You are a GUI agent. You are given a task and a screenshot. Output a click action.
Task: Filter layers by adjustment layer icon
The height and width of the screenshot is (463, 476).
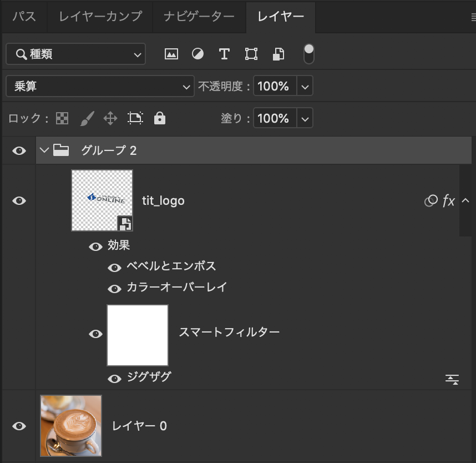[x=198, y=54]
